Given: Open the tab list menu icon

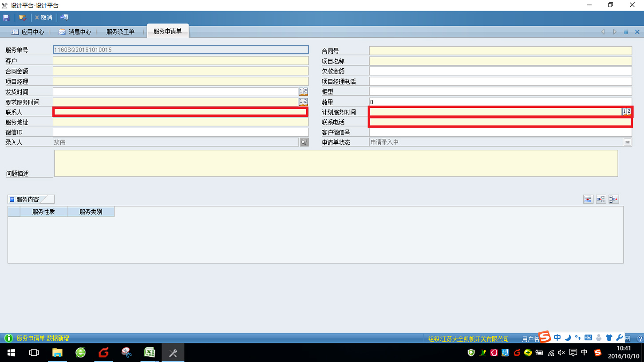Looking at the screenshot, I should pyautogui.click(x=626, y=32).
